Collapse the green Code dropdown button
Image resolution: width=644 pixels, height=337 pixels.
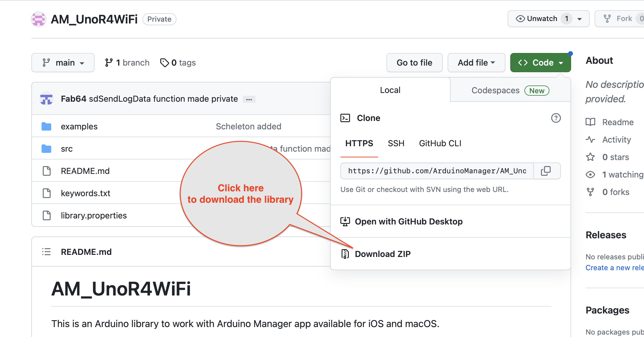coord(540,63)
